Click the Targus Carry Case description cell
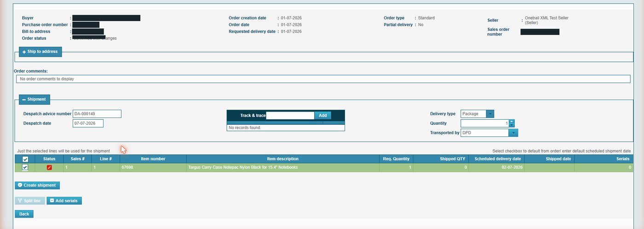644x229 pixels. click(283, 167)
